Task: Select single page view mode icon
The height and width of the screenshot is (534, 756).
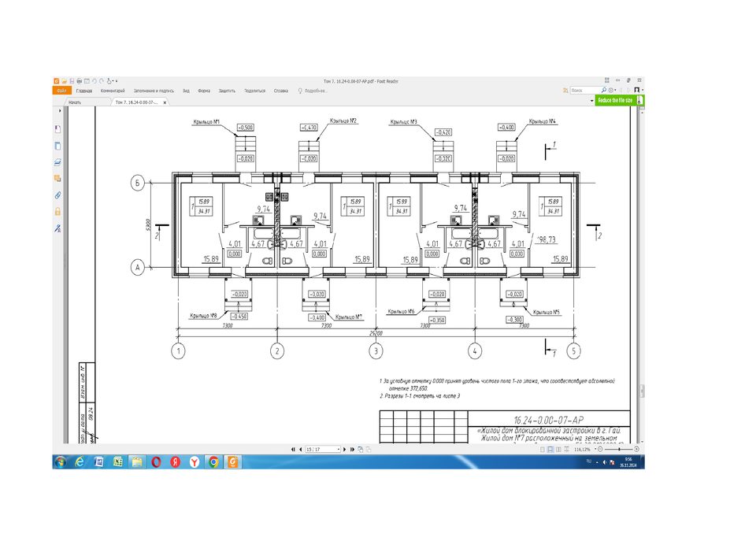Action: tap(543, 449)
